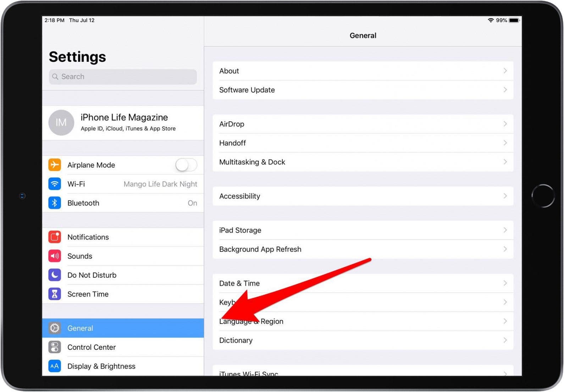Open the About settings row
564x392 pixels.
click(x=363, y=71)
